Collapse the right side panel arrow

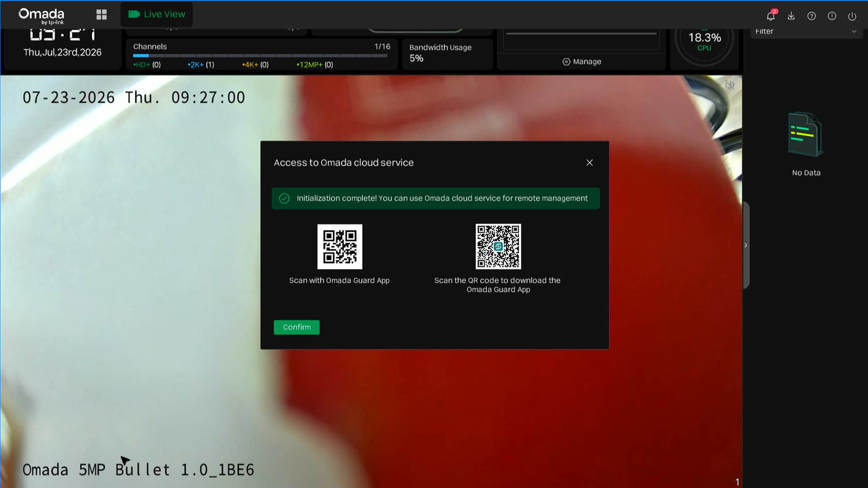tap(746, 245)
